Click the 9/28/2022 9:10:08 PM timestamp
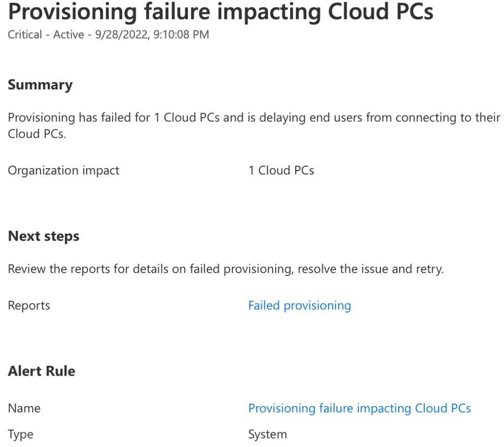The image size is (504, 447). coord(152,34)
